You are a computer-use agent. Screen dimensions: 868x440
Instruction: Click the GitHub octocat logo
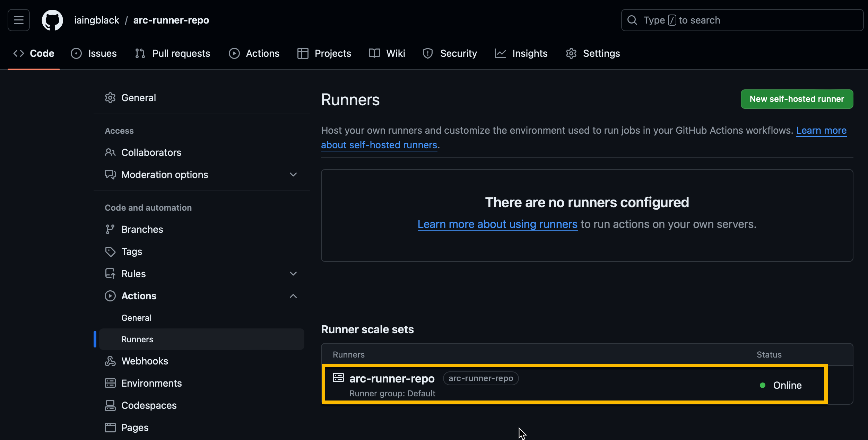pos(52,20)
